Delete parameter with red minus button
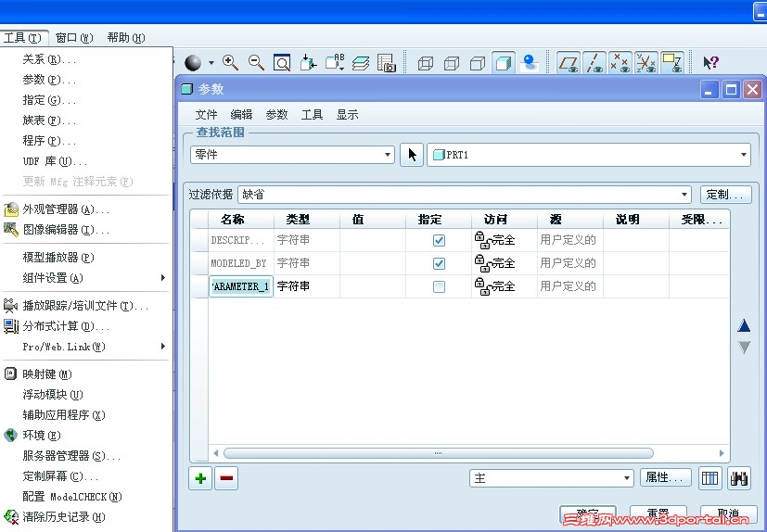767x532 pixels. point(226,478)
